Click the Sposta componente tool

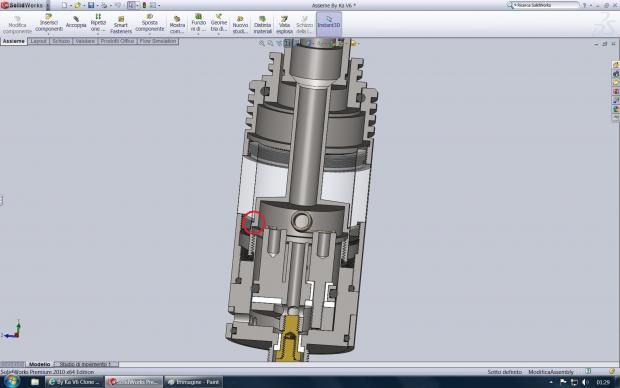(x=149, y=23)
